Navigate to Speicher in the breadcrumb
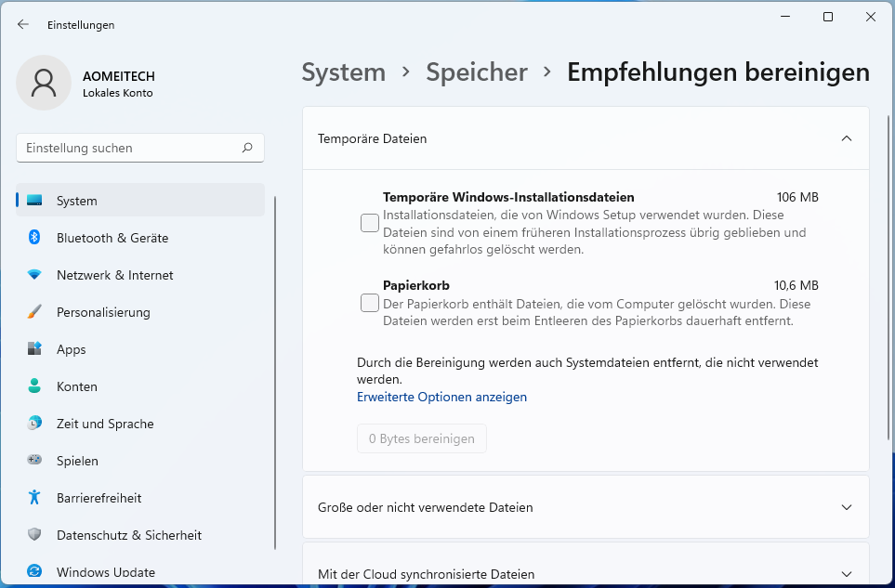The height and width of the screenshot is (588, 895). click(476, 72)
